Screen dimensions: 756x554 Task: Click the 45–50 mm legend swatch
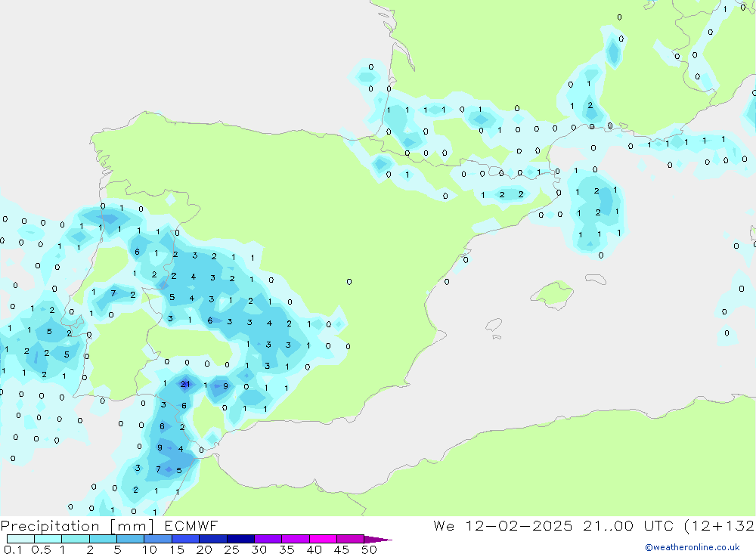(351, 539)
